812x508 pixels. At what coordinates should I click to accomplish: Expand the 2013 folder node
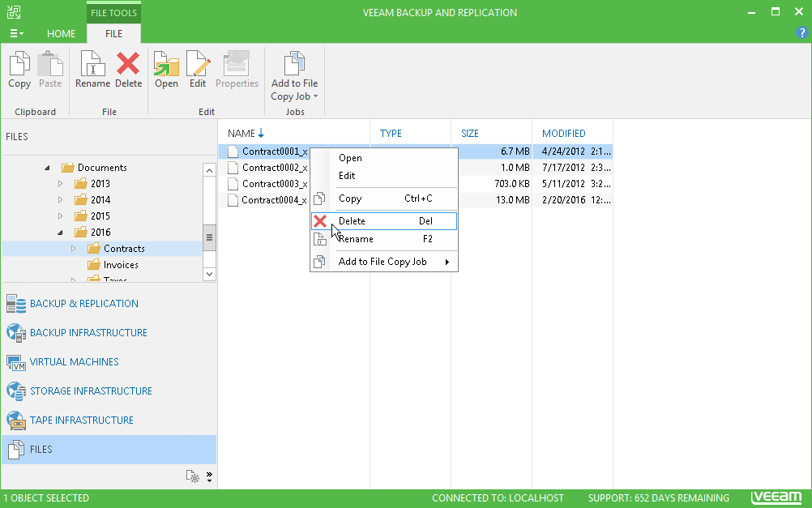[x=60, y=184]
